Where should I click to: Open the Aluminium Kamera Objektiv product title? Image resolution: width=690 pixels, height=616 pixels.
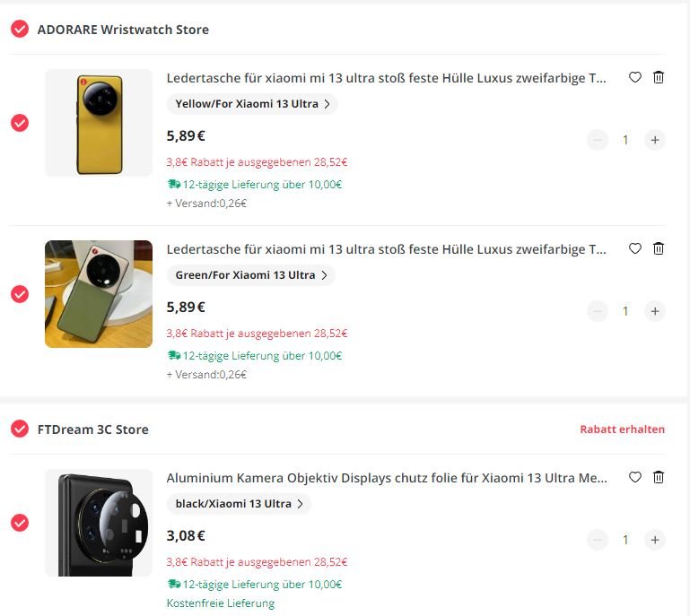tap(387, 478)
